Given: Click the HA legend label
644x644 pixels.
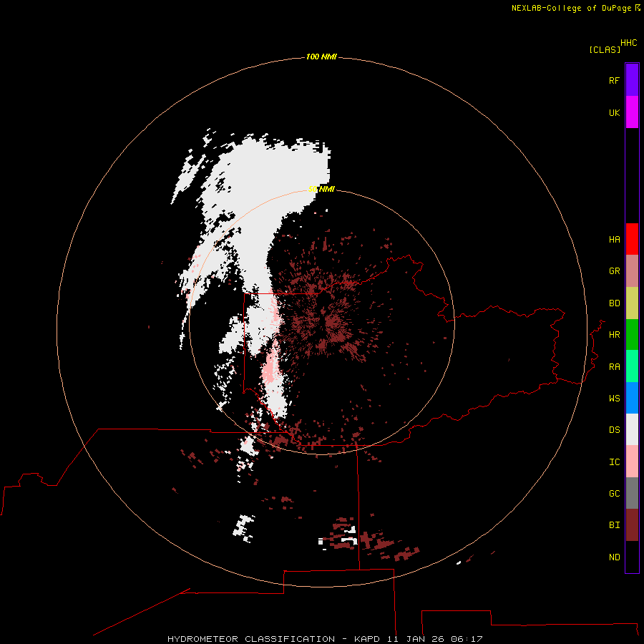Looking at the screenshot, I should click(614, 240).
